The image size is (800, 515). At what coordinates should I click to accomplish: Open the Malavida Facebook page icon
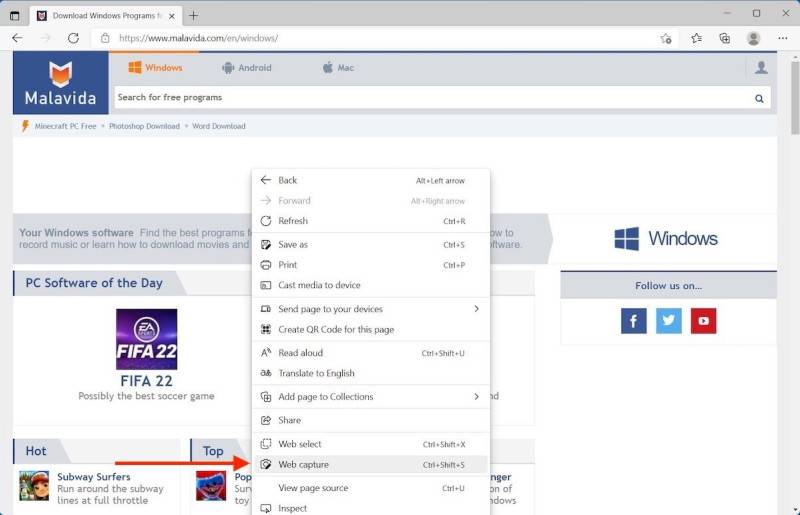point(633,321)
